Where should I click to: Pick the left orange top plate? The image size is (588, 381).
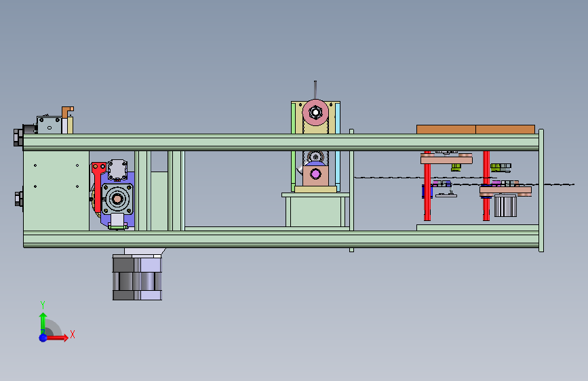(x=446, y=129)
